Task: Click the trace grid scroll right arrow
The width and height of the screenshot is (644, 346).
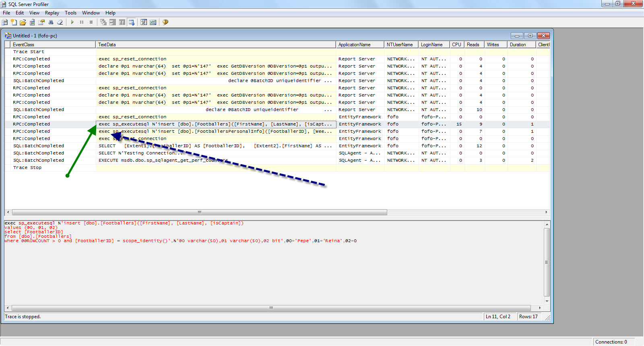Action: click(546, 212)
